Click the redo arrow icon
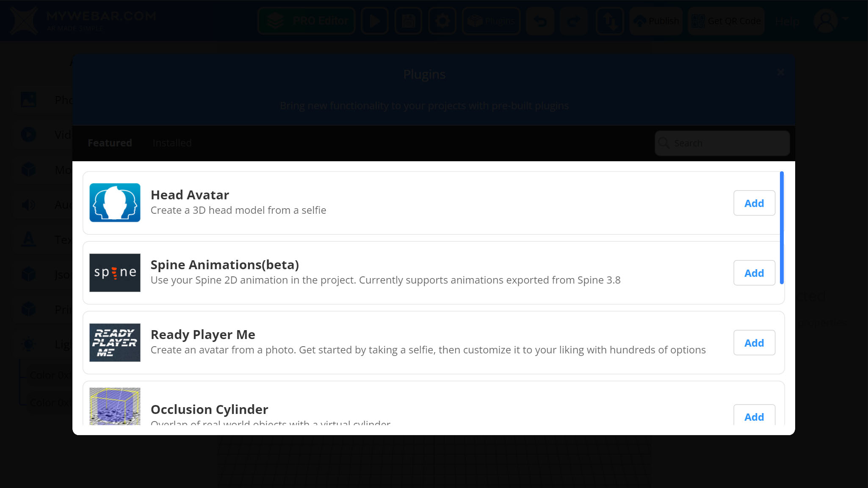This screenshot has height=488, width=868. click(574, 21)
